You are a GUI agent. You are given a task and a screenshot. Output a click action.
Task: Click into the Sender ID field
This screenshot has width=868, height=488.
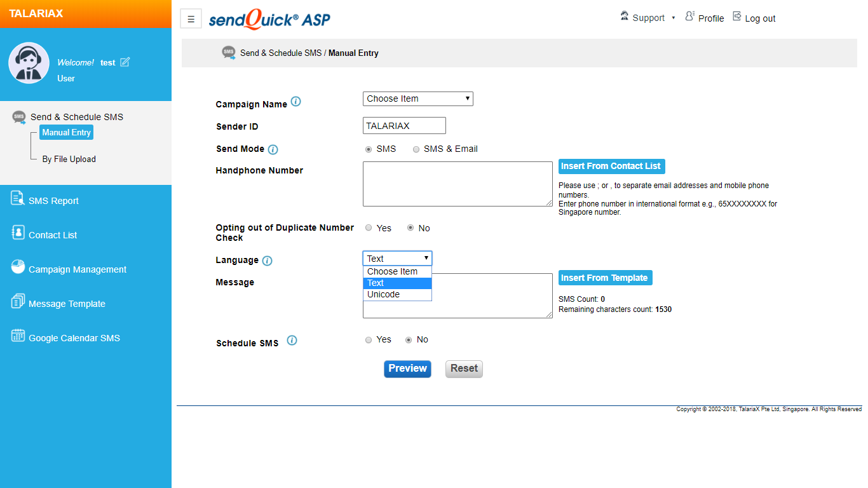pos(404,126)
